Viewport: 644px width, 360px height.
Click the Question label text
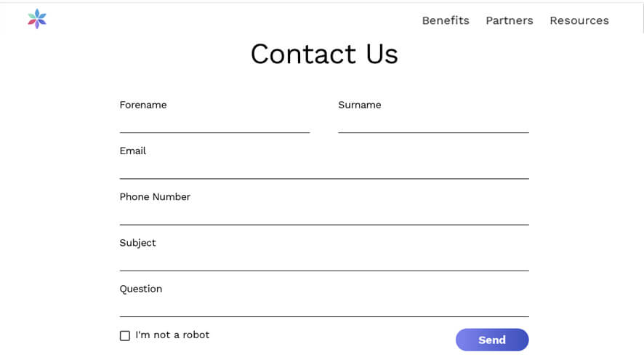[141, 289]
